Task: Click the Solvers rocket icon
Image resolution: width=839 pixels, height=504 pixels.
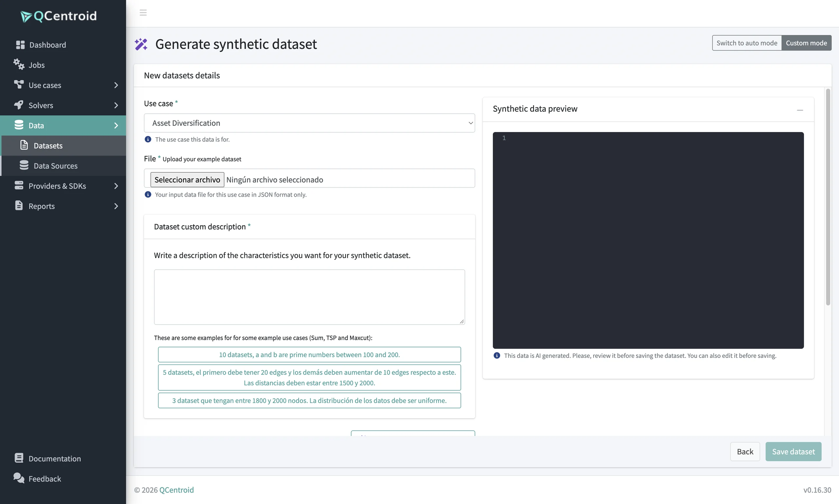Action: click(x=19, y=105)
